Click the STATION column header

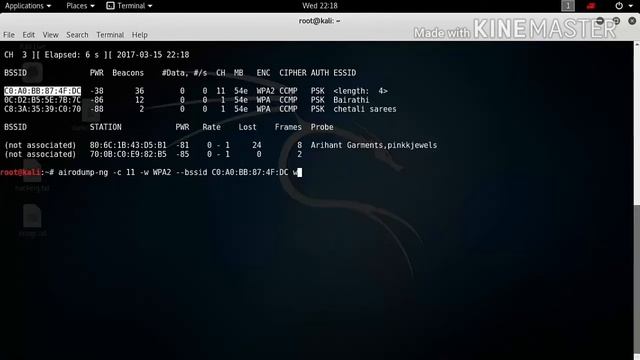click(105, 127)
